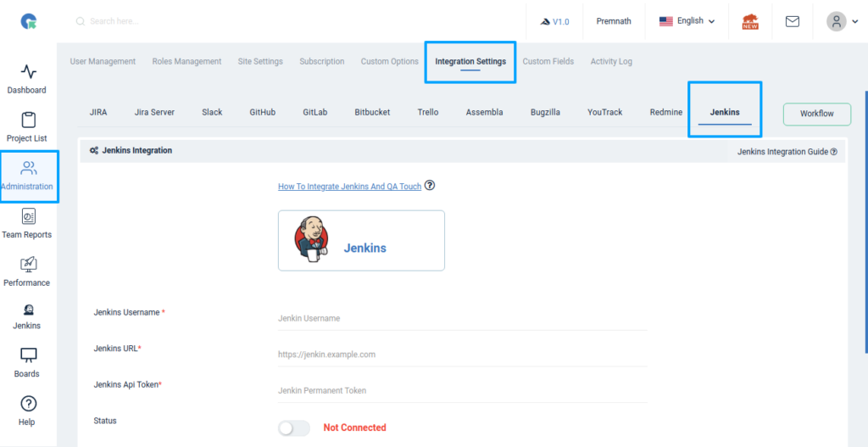The width and height of the screenshot is (868, 447).
Task: Click the user avatar icon
Action: click(x=837, y=21)
